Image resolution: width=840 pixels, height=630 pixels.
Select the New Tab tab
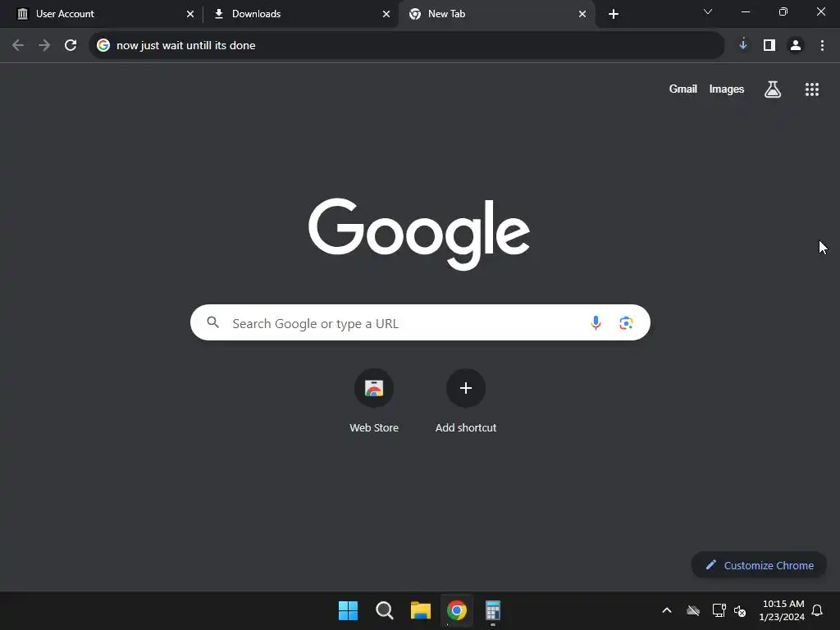click(x=496, y=14)
